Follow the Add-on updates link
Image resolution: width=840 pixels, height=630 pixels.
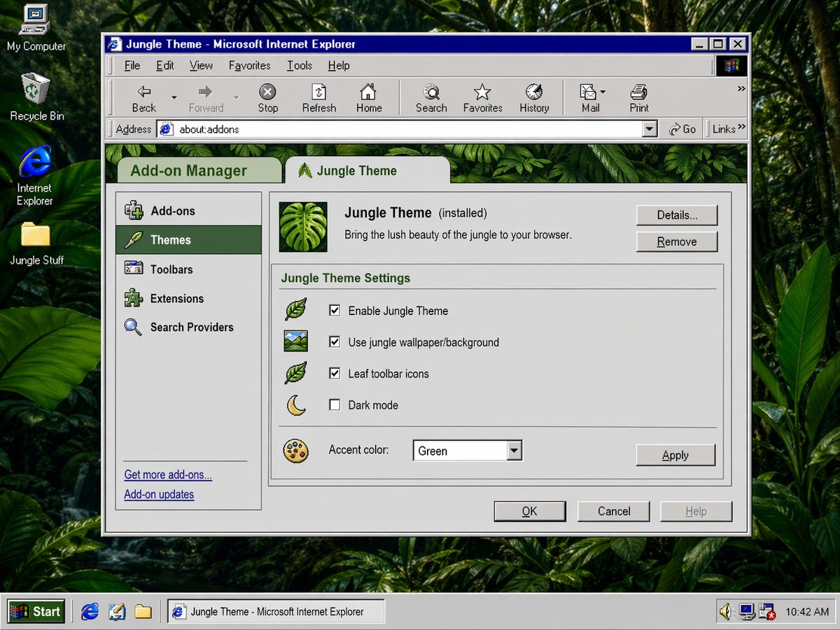[x=159, y=494]
